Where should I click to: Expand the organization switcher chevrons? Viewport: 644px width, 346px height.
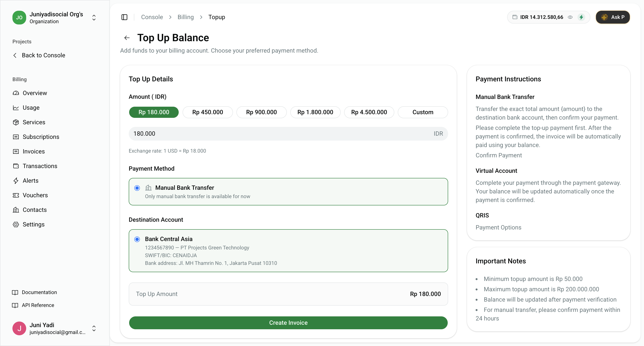point(94,18)
